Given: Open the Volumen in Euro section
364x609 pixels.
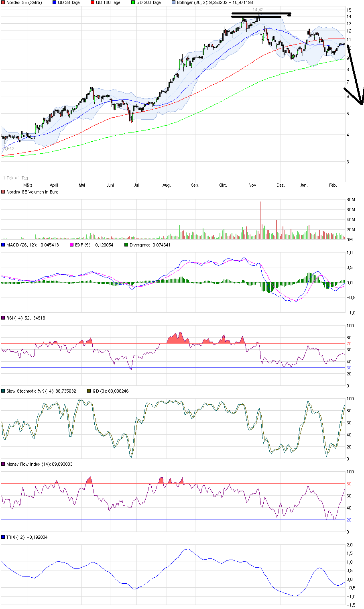Looking at the screenshot, I should [3, 192].
